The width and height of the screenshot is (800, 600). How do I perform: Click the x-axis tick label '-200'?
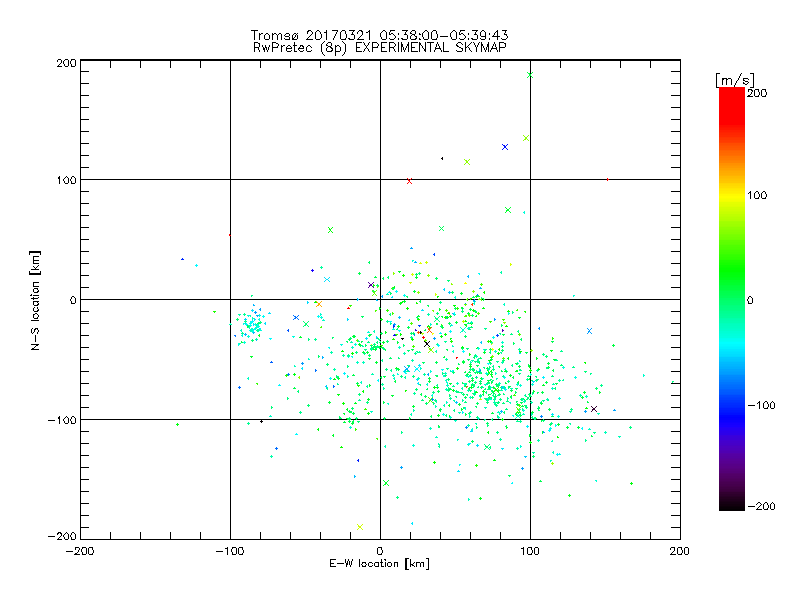pyautogui.click(x=80, y=551)
